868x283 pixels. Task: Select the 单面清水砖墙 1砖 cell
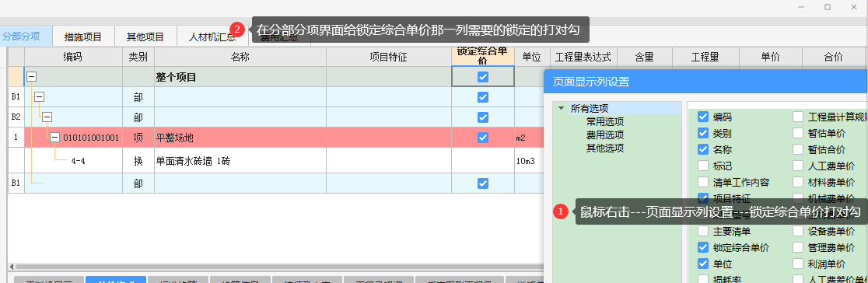(240, 161)
